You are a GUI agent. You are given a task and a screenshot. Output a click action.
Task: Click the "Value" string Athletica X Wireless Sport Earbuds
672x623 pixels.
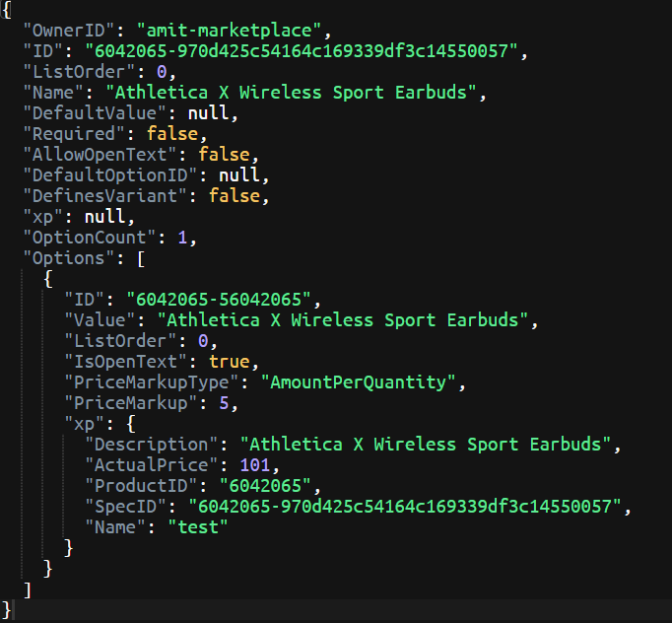[x=343, y=320]
